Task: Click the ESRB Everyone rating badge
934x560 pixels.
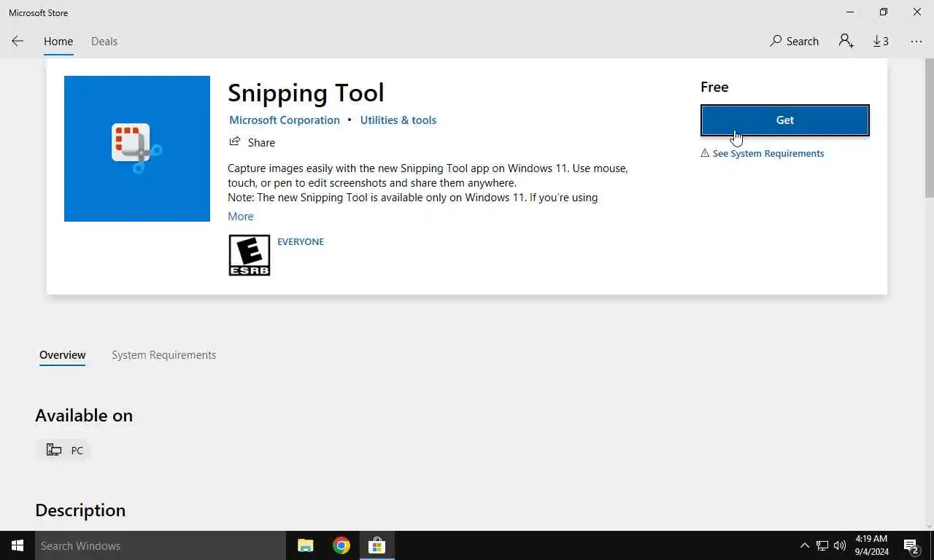Action: [x=250, y=255]
